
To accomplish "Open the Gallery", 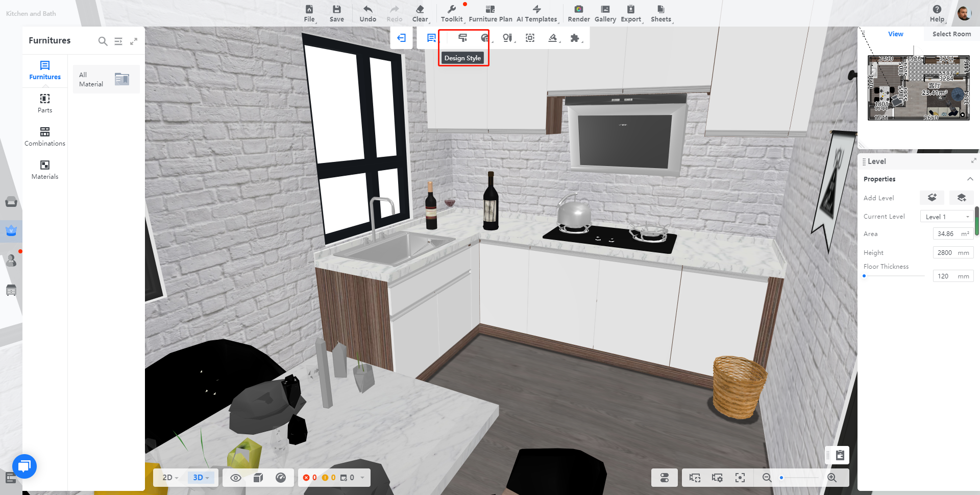I will (605, 13).
